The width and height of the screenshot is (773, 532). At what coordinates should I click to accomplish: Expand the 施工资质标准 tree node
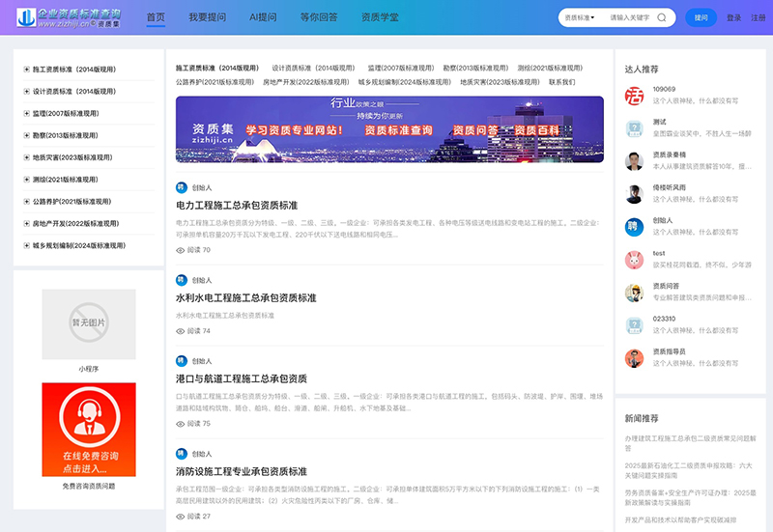click(x=27, y=70)
